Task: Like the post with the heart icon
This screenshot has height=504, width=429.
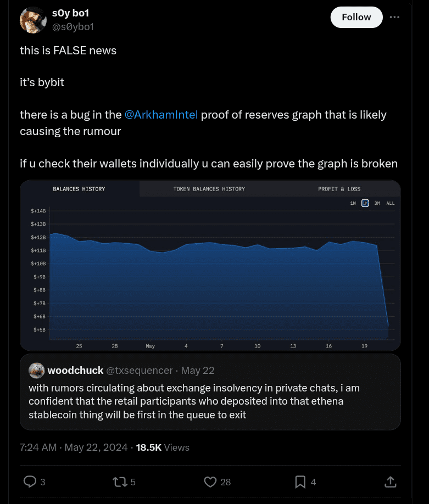Action: (210, 481)
